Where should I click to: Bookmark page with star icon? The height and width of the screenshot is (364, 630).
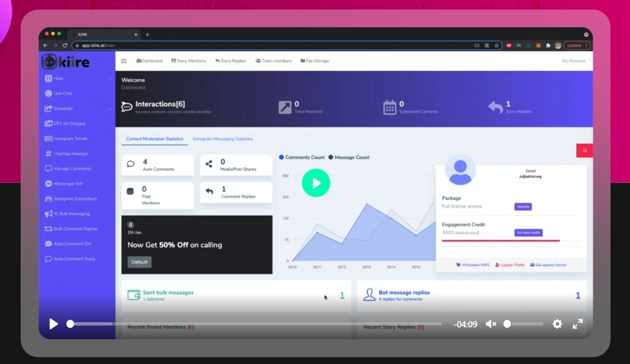coord(497,46)
